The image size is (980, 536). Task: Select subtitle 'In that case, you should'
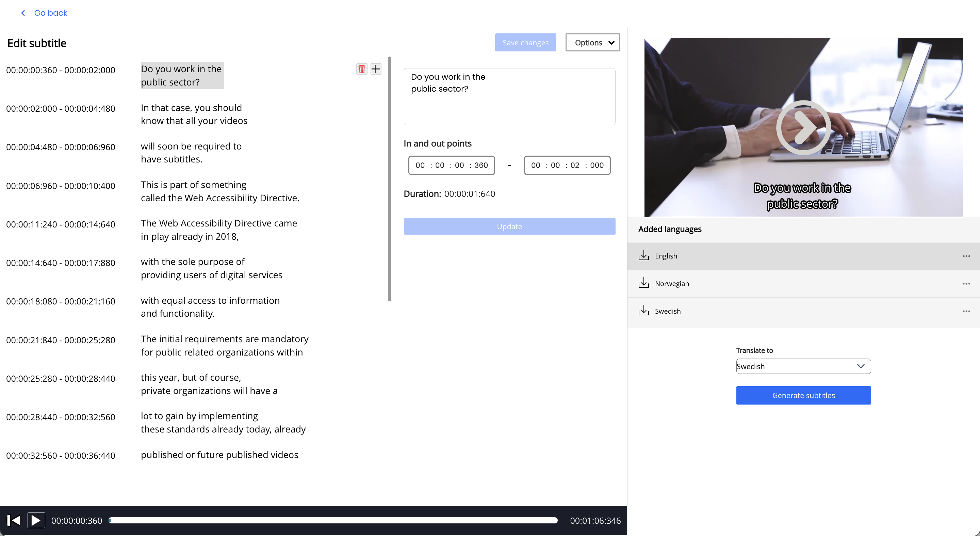pyautogui.click(x=194, y=114)
